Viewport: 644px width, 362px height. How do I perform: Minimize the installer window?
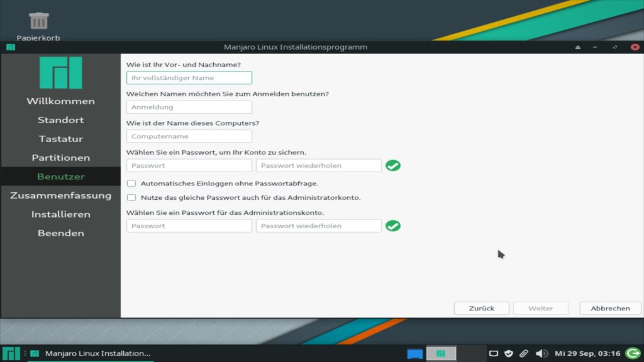(595, 47)
